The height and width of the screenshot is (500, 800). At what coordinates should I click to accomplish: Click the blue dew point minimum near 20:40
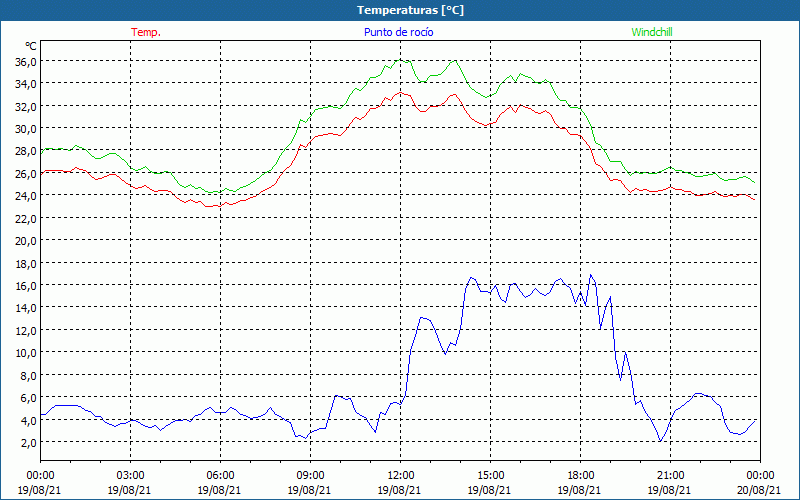pos(660,441)
